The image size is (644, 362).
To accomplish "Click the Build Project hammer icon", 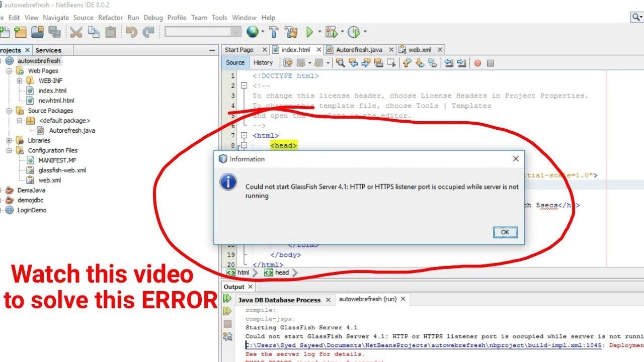I will tap(274, 32).
